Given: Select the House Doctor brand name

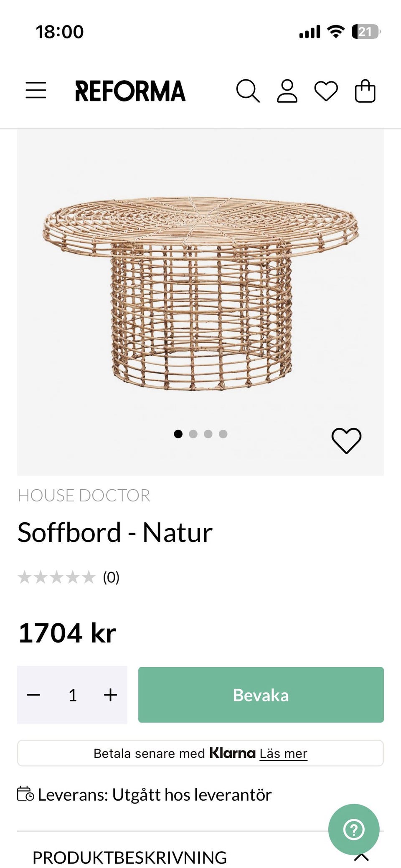Looking at the screenshot, I should [x=84, y=496].
